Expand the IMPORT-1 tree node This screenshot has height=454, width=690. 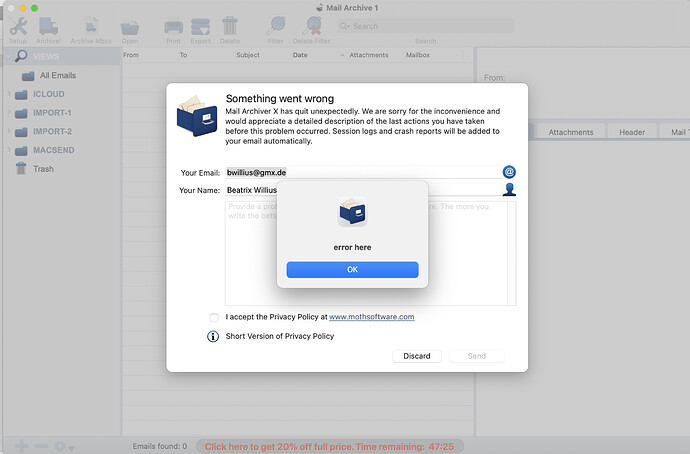click(9, 112)
